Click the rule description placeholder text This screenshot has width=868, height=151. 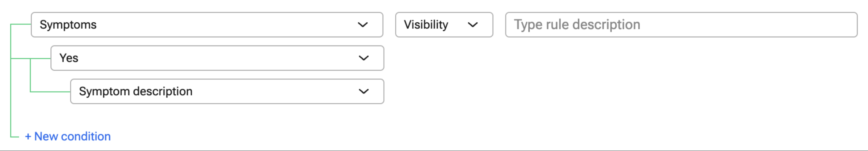576,24
